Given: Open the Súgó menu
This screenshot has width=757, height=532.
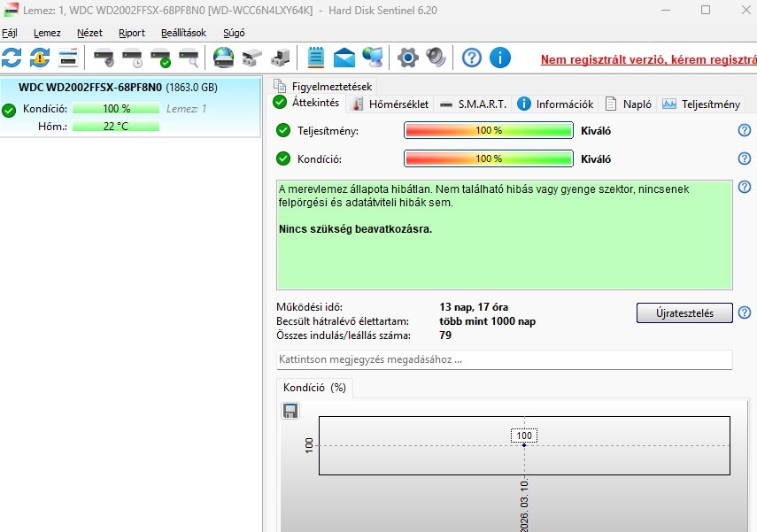Looking at the screenshot, I should tap(234, 33).
